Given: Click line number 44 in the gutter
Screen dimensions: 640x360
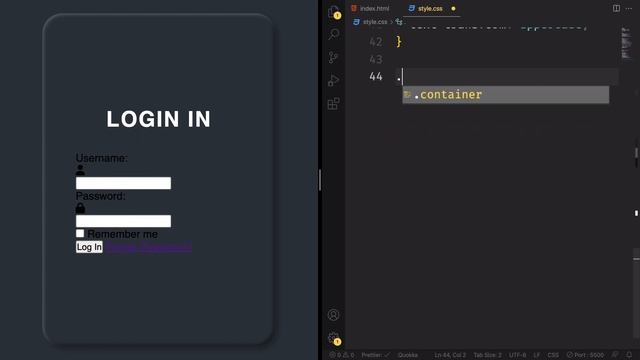Looking at the screenshot, I should point(376,76).
